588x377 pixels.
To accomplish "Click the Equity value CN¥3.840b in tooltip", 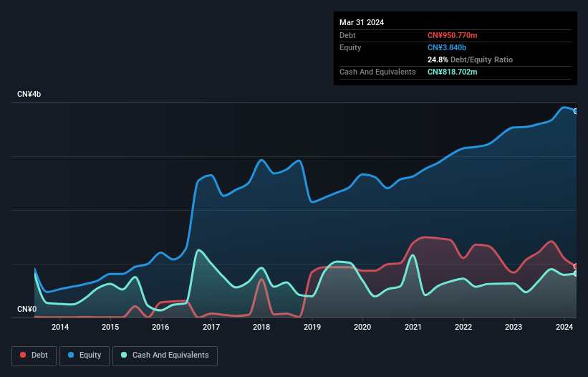I will [447, 47].
